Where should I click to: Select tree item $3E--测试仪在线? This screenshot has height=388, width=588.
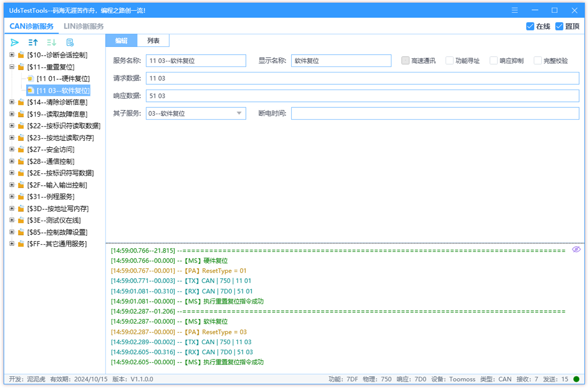(x=54, y=220)
